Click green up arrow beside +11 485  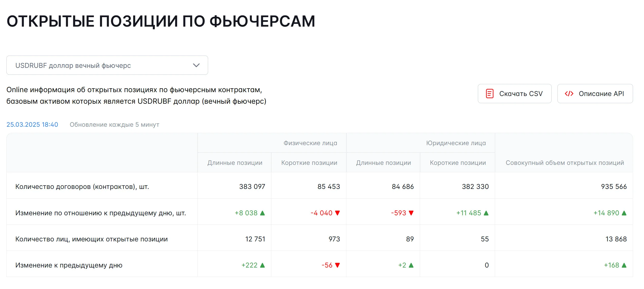coord(486,213)
